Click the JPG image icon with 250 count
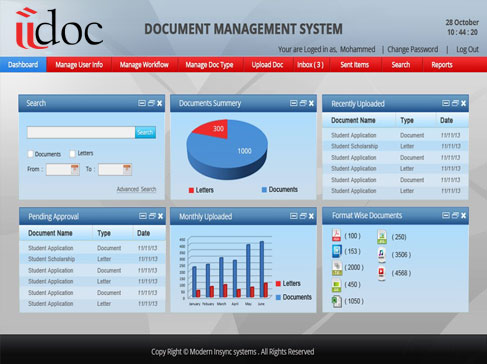The image size is (487, 364). [x=382, y=236]
